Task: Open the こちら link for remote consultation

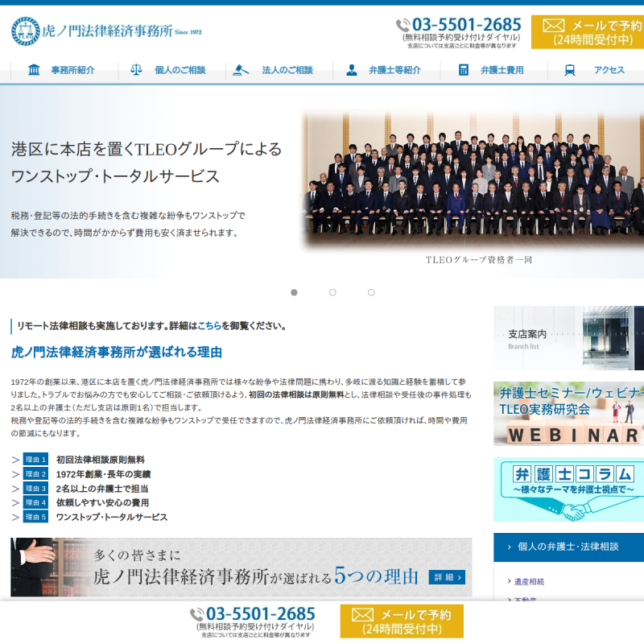Action: [209, 326]
